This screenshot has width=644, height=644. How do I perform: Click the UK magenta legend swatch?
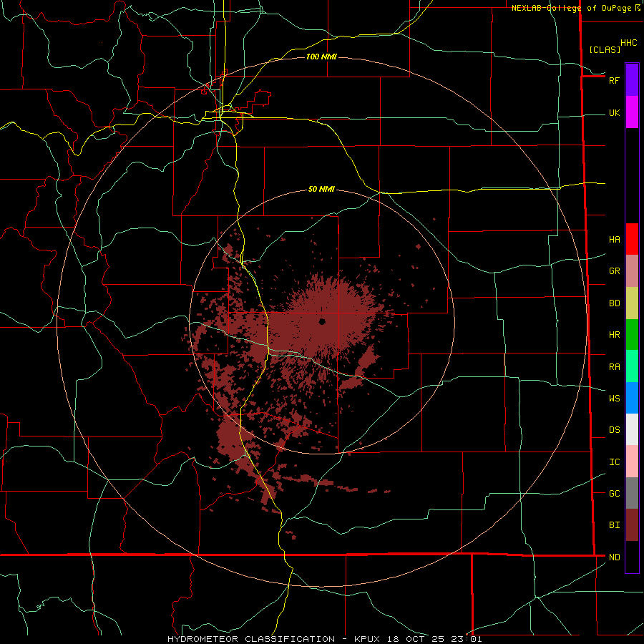coord(632,112)
